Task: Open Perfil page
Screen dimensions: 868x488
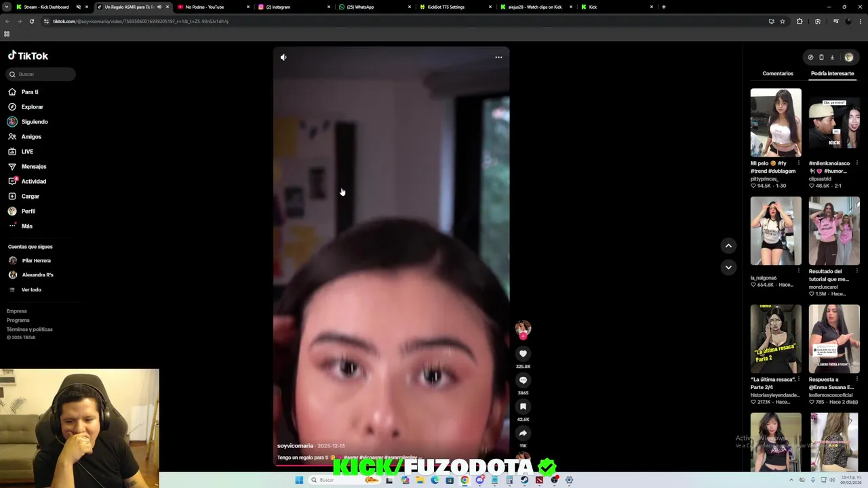Action: point(28,211)
